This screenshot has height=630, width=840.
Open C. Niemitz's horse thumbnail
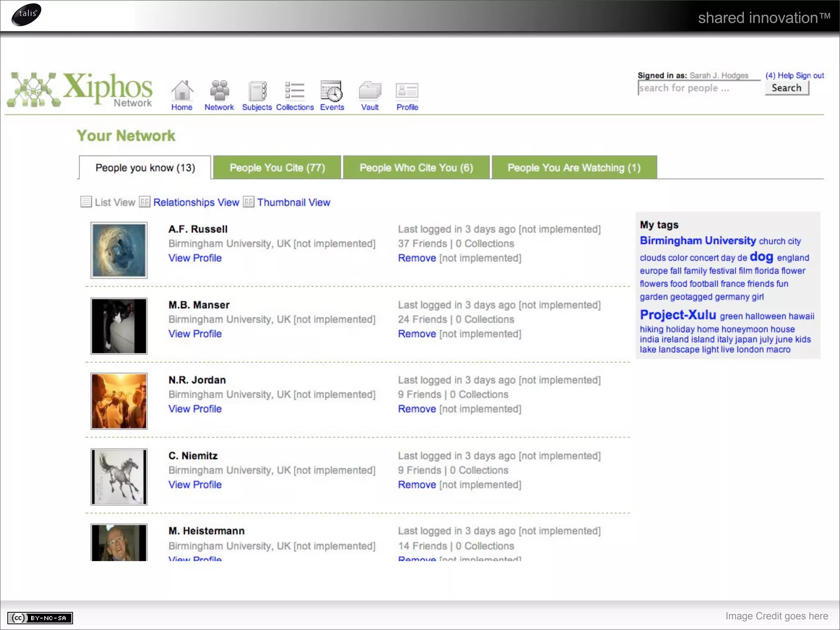click(119, 477)
